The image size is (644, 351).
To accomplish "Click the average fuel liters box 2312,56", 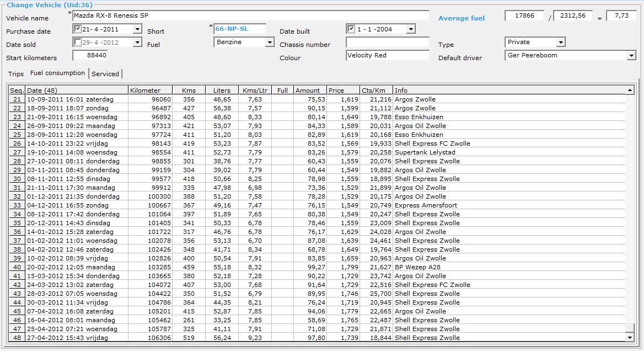I will (x=573, y=15).
